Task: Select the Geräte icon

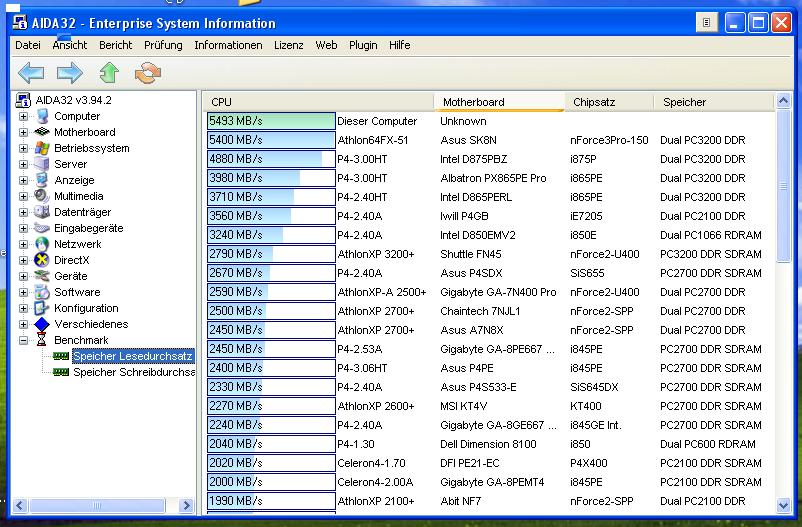Action: 42,276
